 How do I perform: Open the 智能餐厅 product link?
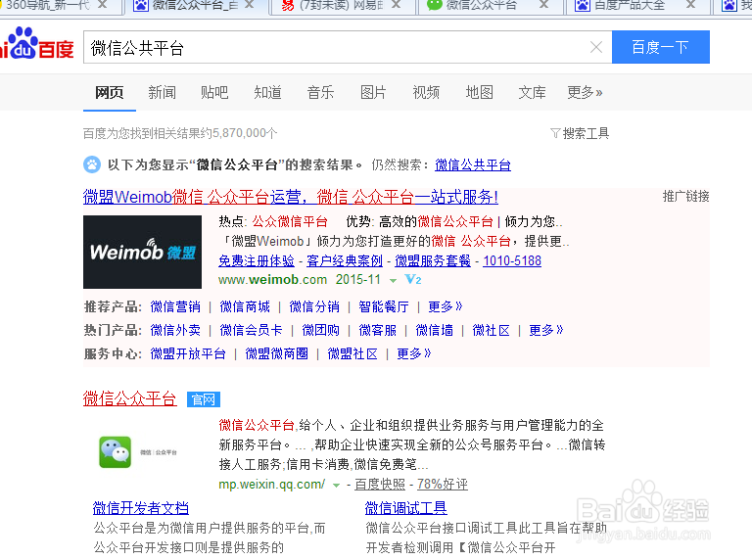(384, 306)
